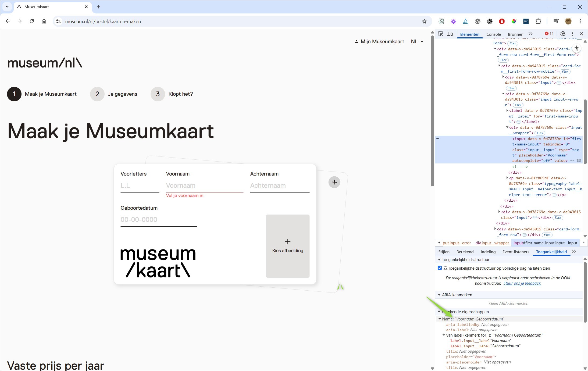Click the DevTools error count badge 11

pyautogui.click(x=549, y=34)
